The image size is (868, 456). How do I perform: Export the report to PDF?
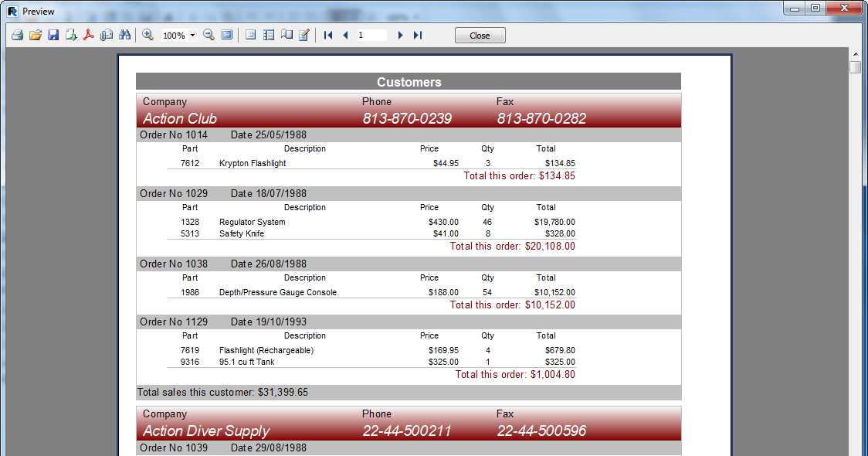pyautogui.click(x=89, y=35)
